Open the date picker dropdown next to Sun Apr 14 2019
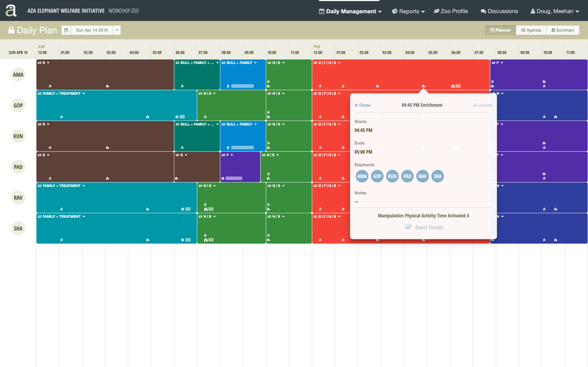The width and height of the screenshot is (588, 367). click(117, 30)
